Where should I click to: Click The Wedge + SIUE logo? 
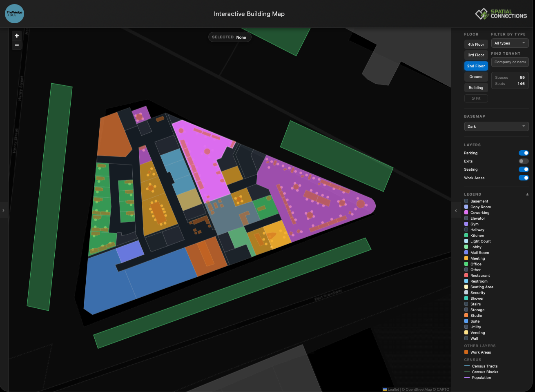point(14,13)
